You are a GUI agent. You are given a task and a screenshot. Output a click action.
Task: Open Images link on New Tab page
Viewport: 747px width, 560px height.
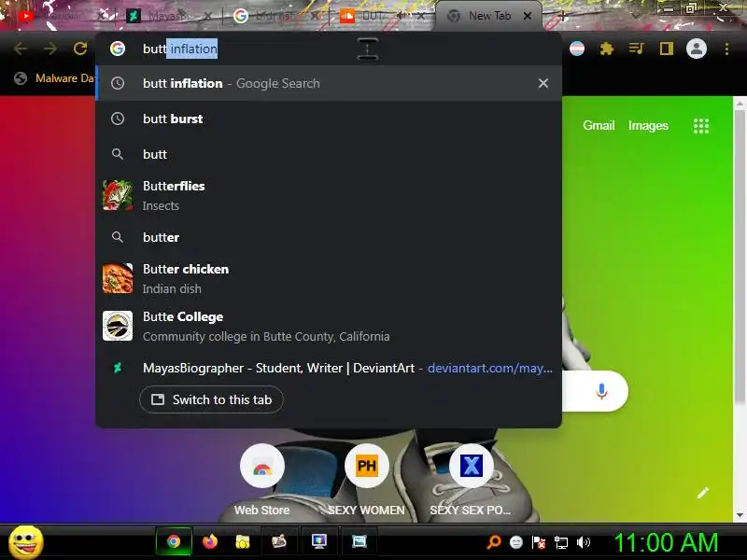point(648,125)
